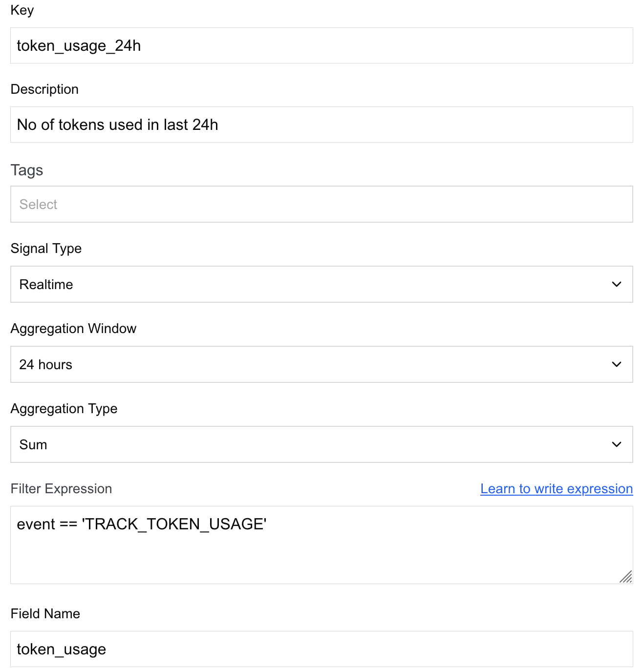Click the Field Name label

45,614
